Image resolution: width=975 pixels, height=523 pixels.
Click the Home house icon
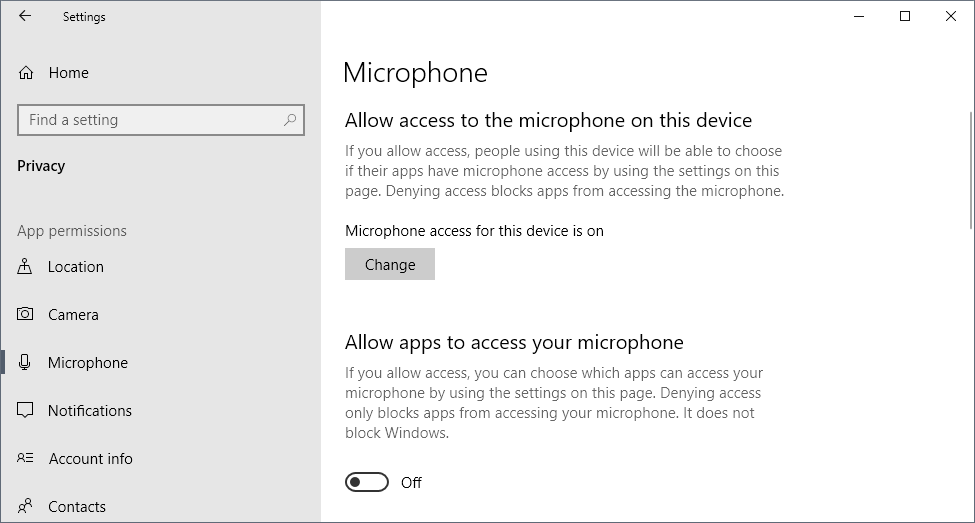[x=26, y=73]
